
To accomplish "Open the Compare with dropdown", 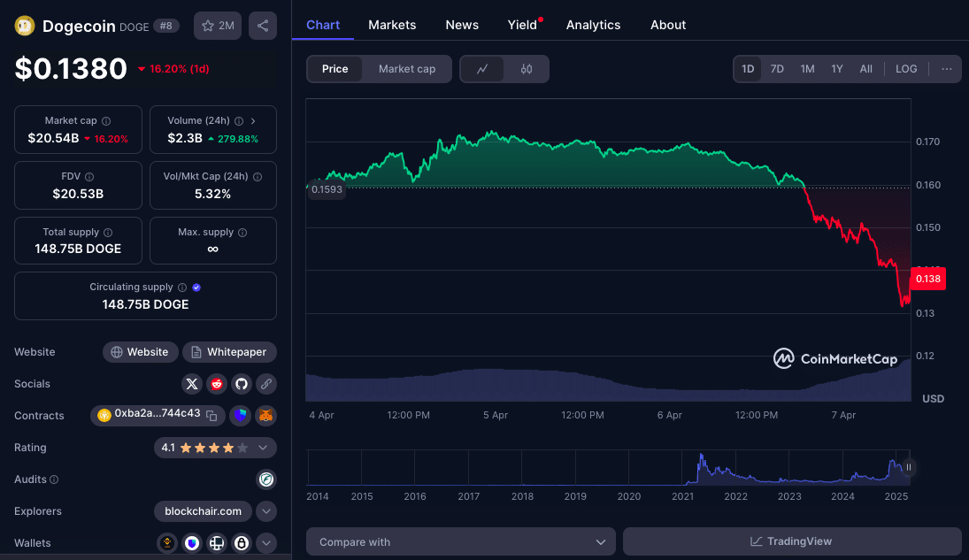I will point(460,541).
